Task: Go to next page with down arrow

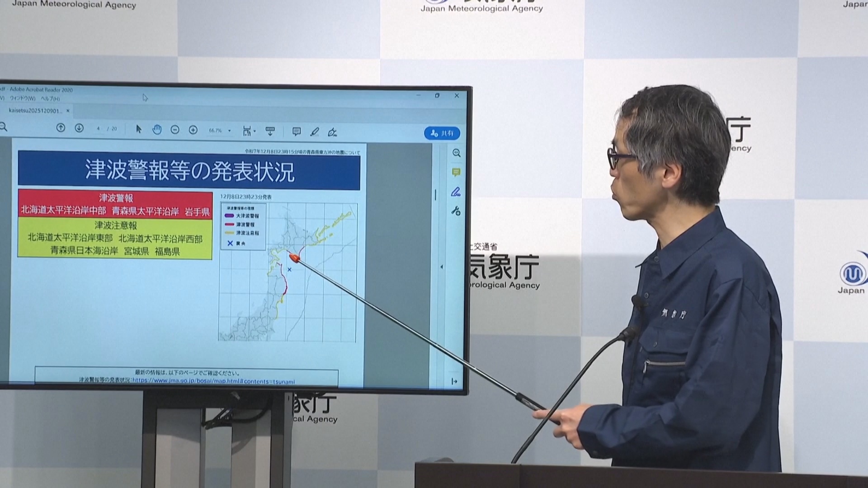Action: (x=79, y=128)
